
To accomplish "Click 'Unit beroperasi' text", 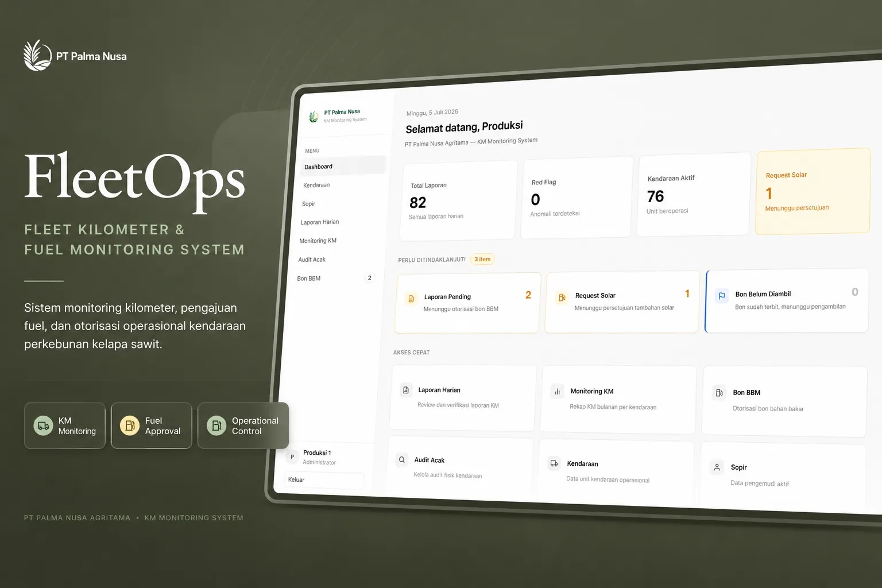I will point(667,211).
